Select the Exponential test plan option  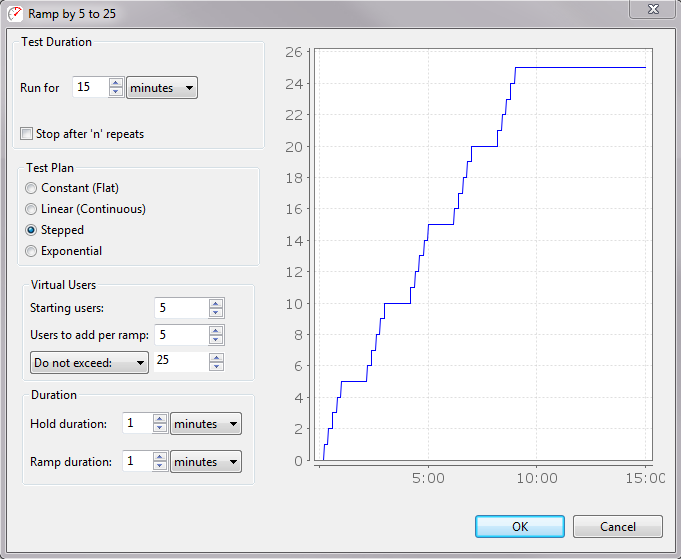coord(31,251)
